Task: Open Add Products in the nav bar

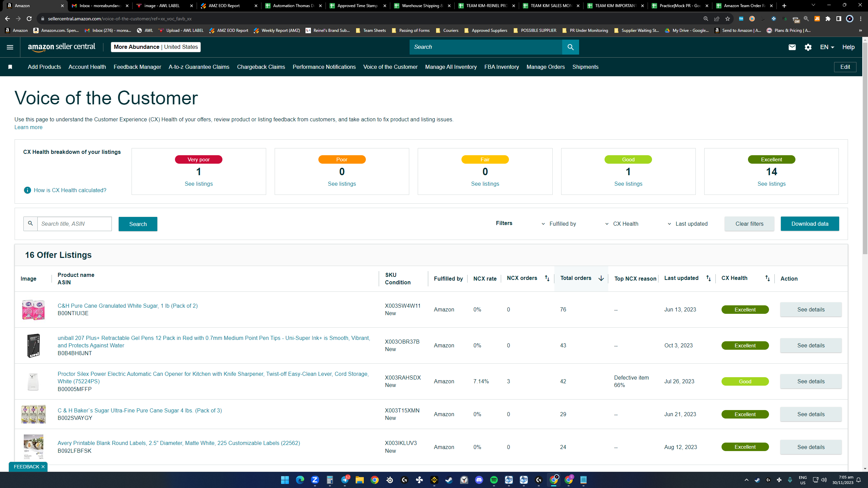Action: (x=44, y=67)
